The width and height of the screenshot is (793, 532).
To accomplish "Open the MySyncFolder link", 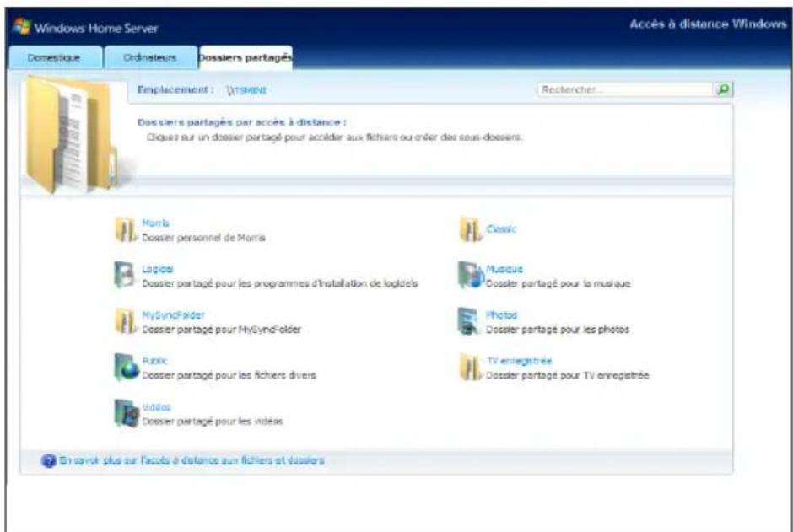I will [x=173, y=315].
